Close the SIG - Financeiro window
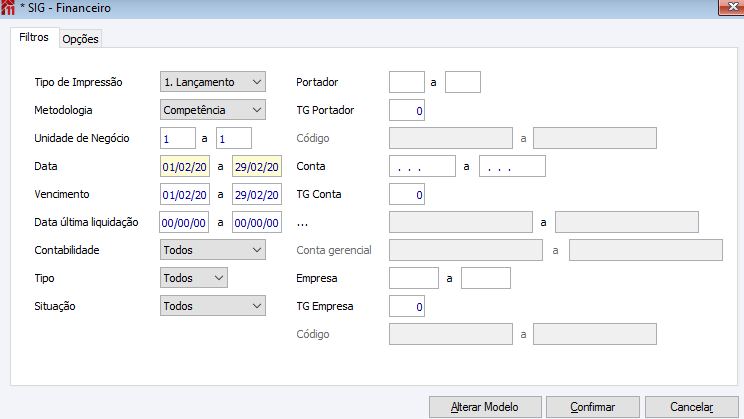Image resolution: width=744 pixels, height=419 pixels. point(732,8)
